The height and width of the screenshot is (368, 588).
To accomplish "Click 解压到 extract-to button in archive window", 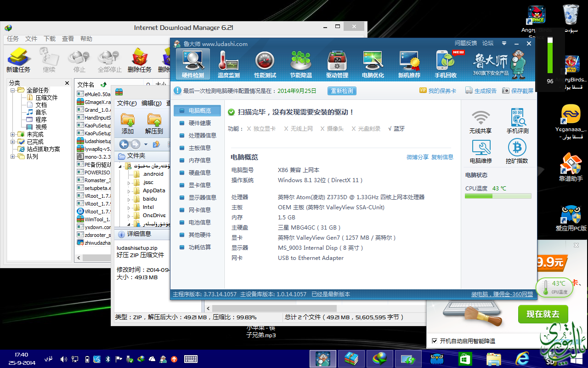I will pos(154,123).
